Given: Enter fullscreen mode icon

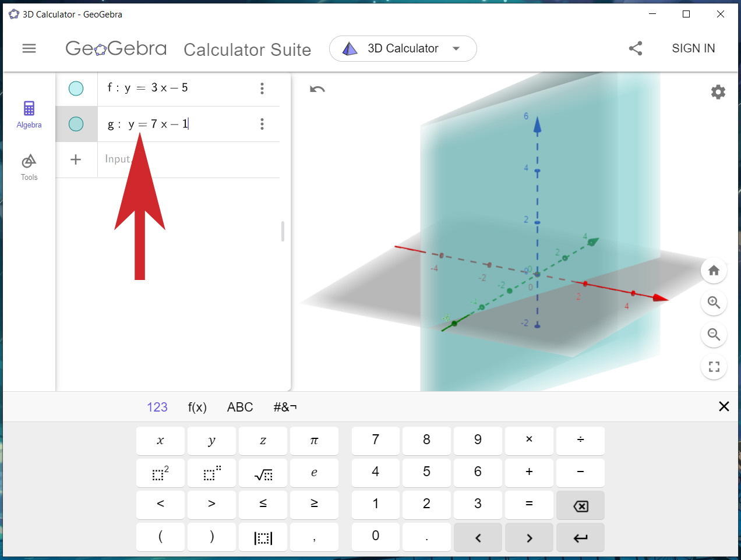Looking at the screenshot, I should [714, 367].
